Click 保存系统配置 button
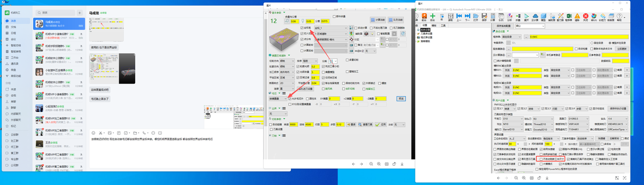This screenshot has width=644, height=185. point(504,26)
